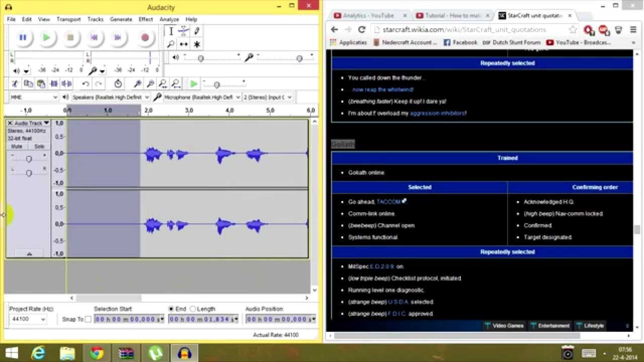Fit whole project in window
This screenshot has width=644, height=362.
pos(176,84)
